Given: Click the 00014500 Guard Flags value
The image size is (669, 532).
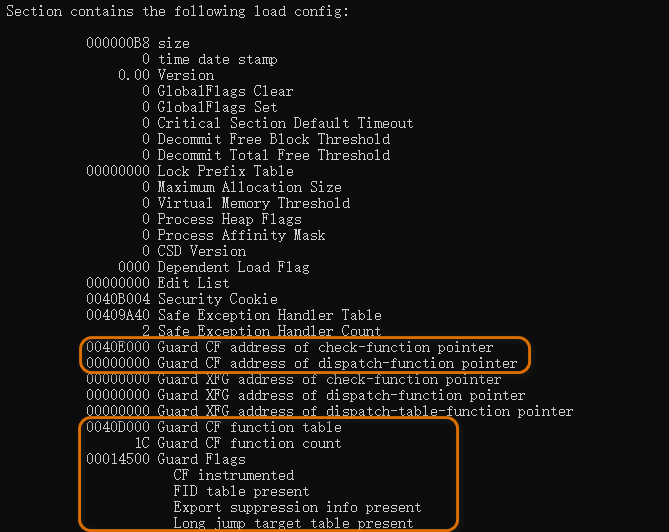Looking at the screenshot, I should click(118, 459).
